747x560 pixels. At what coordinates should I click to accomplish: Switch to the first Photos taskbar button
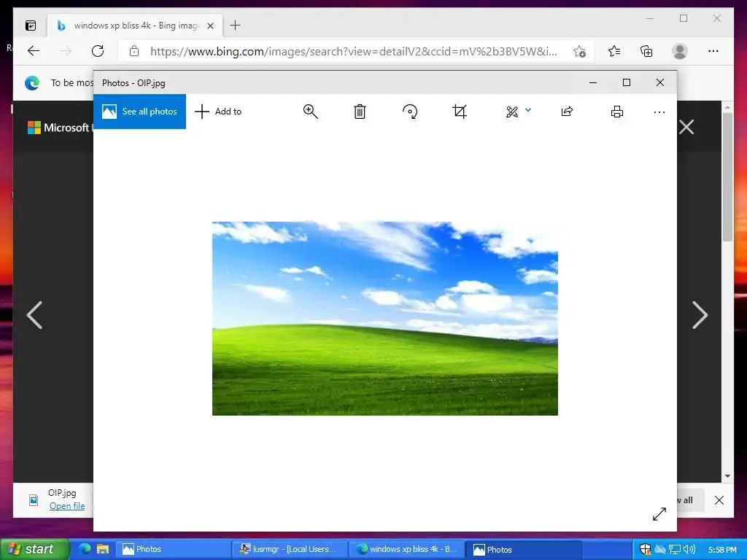tap(173, 549)
